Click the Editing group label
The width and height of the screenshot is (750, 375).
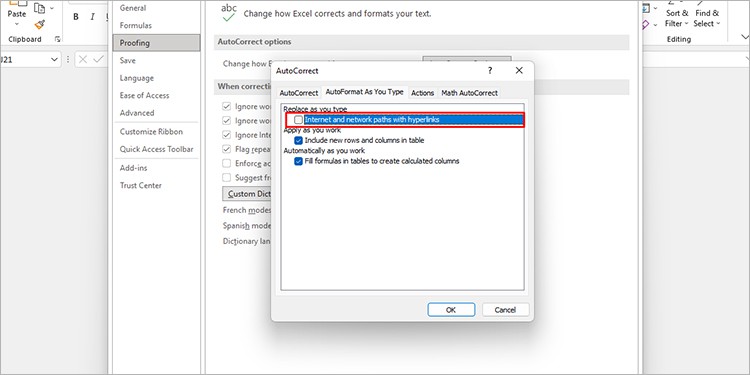(x=678, y=39)
